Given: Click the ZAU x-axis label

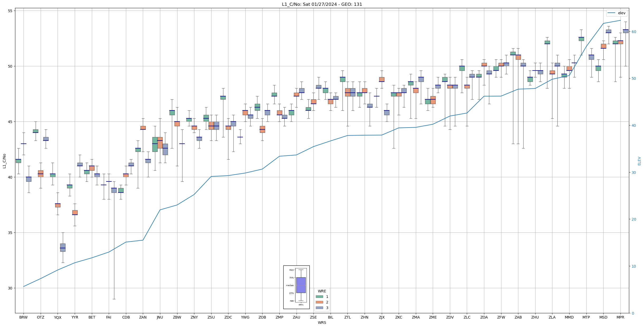Looking at the screenshot, I should pos(297,317).
